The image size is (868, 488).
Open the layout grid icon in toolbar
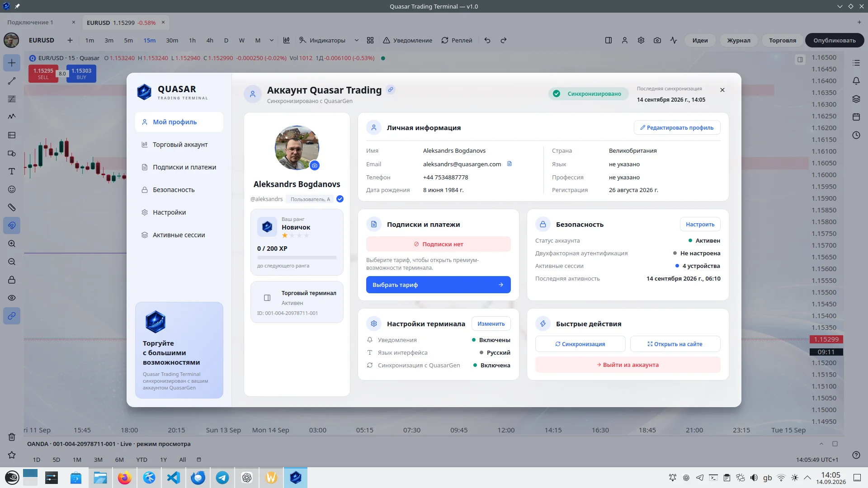click(370, 40)
